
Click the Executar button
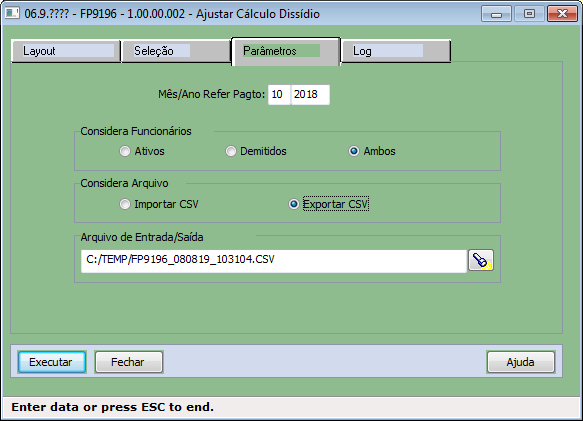(x=52, y=362)
